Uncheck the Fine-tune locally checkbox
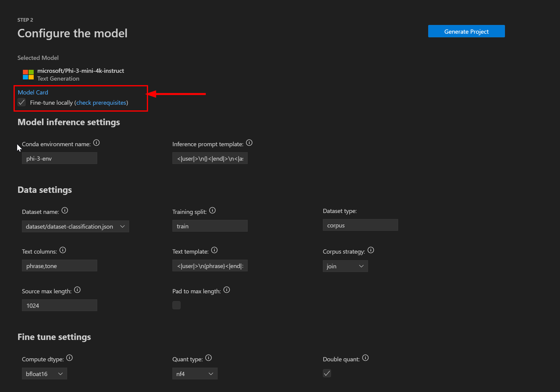560x392 pixels. [21, 102]
